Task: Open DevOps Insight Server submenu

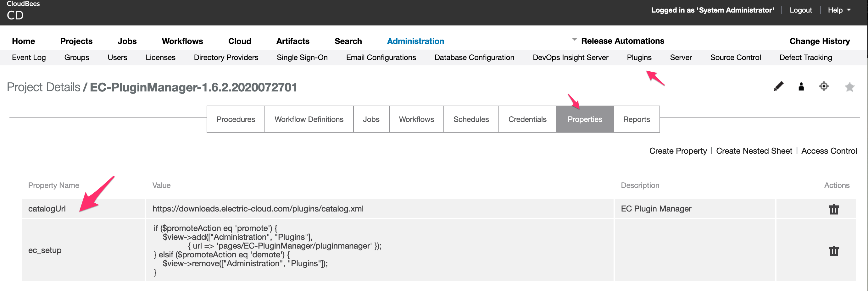Action: (570, 58)
